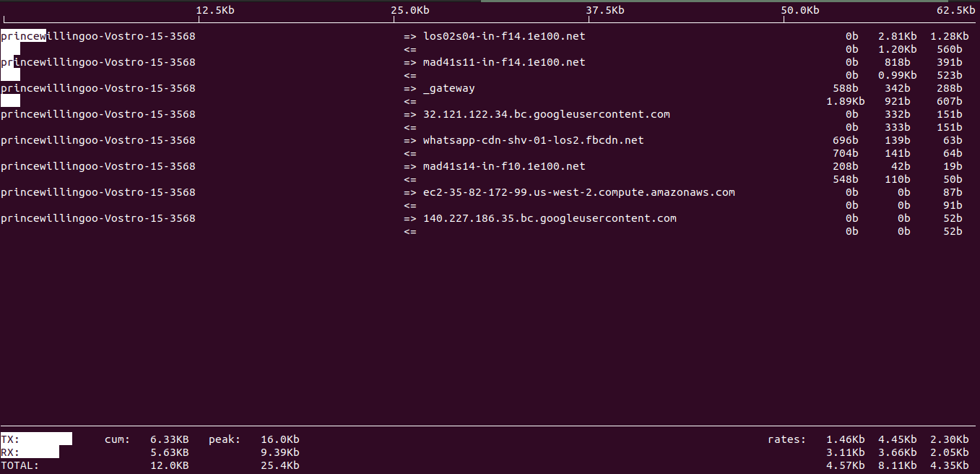The image size is (980, 474).
Task: Click the 16.0Kb peak TX value
Action: [x=280, y=439]
